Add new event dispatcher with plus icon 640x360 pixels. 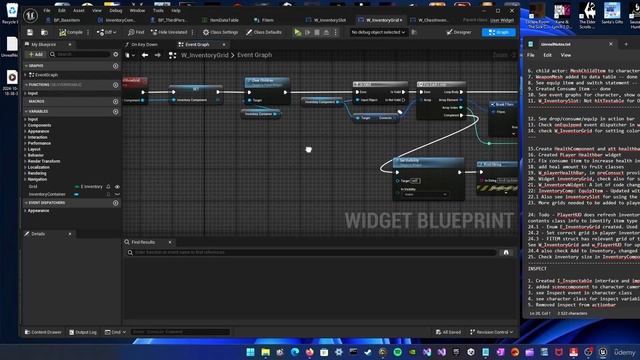(x=116, y=203)
